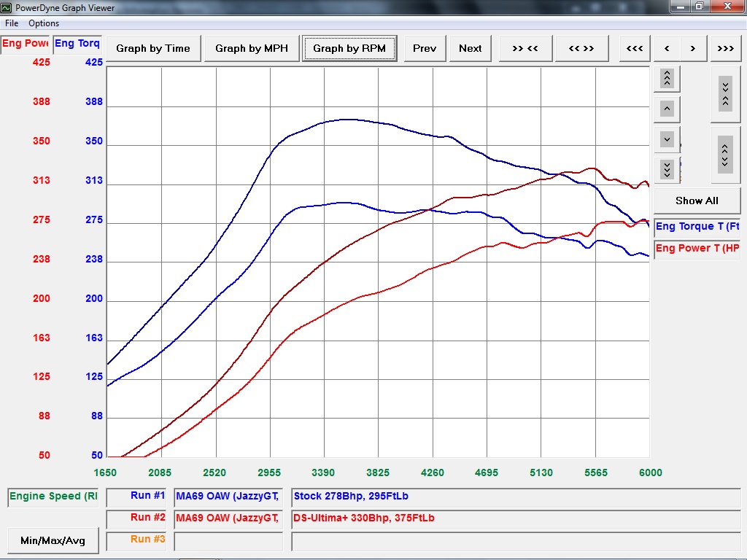The width and height of the screenshot is (747, 560).
Task: Click the triple up chevron scroll button
Action: 667,79
